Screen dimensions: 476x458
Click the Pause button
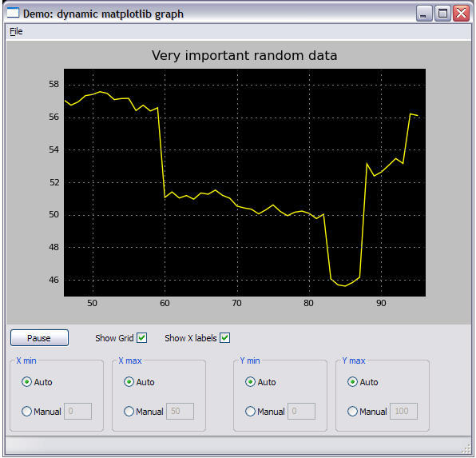(x=39, y=338)
